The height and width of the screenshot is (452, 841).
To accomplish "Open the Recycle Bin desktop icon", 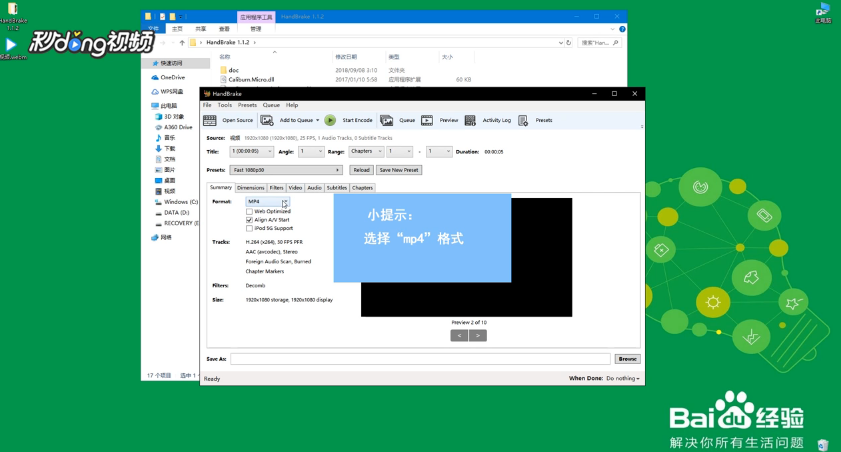I will 823,444.
